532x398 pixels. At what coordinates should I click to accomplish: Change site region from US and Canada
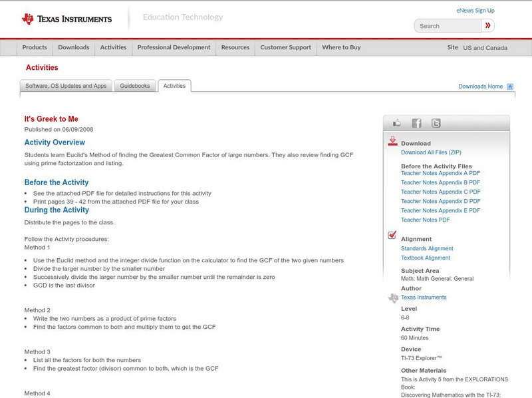(485, 48)
